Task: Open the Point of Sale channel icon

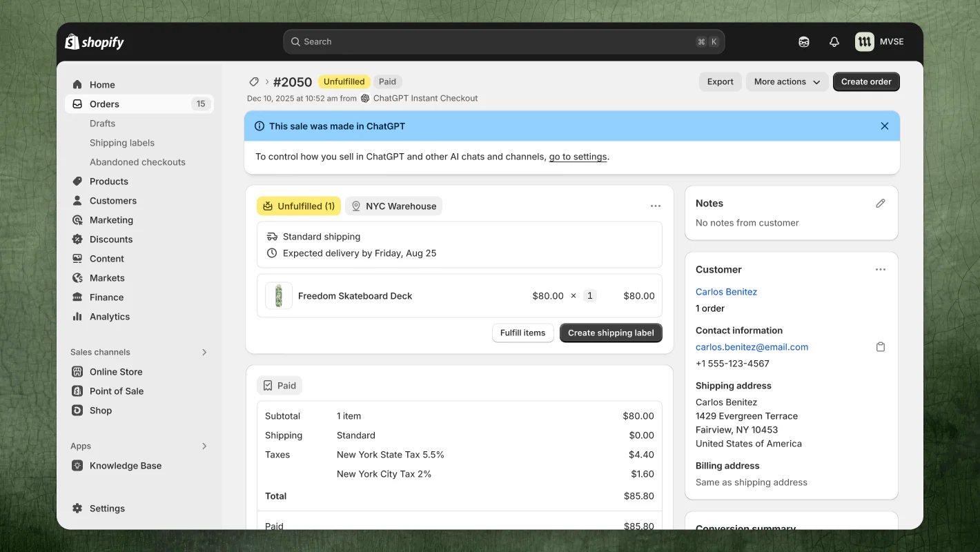Action: coord(77,391)
